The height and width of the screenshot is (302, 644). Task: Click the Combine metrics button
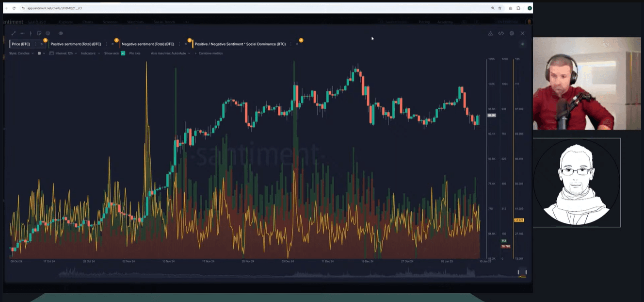(210, 53)
